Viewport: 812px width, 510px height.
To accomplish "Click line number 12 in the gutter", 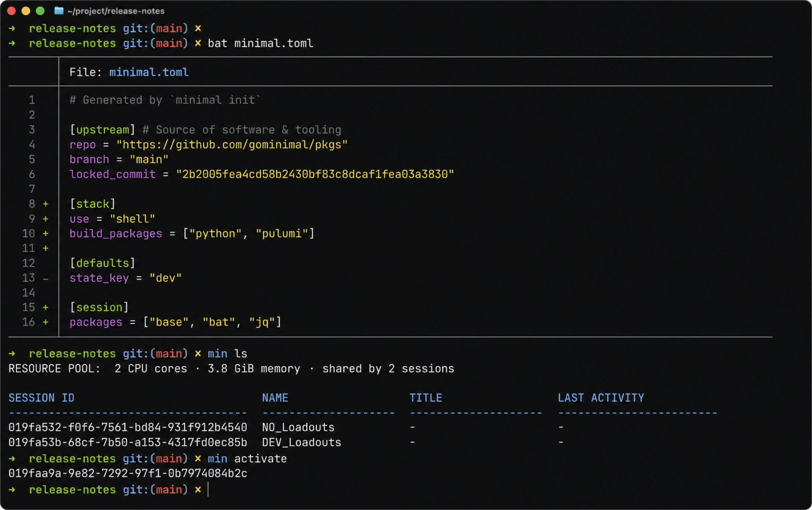I will [x=28, y=263].
